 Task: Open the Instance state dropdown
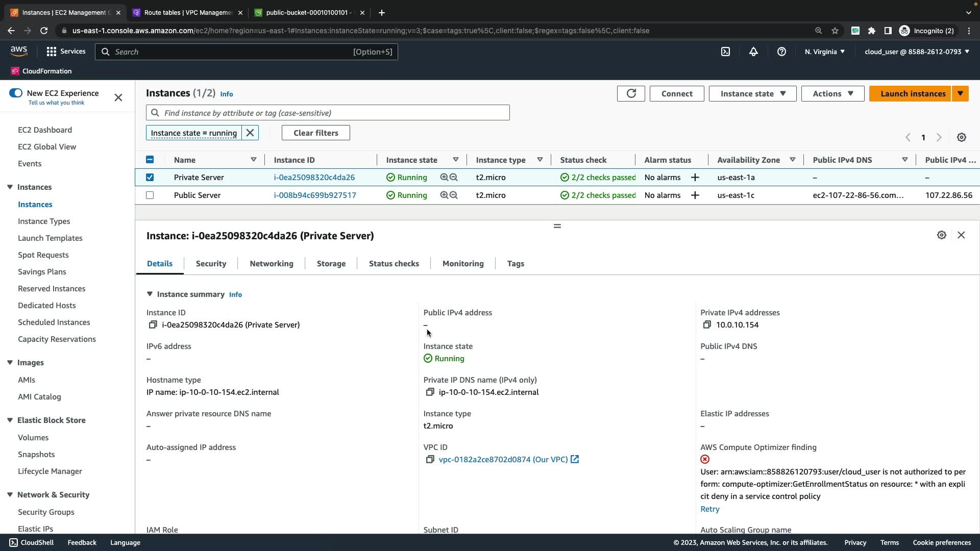pyautogui.click(x=752, y=93)
